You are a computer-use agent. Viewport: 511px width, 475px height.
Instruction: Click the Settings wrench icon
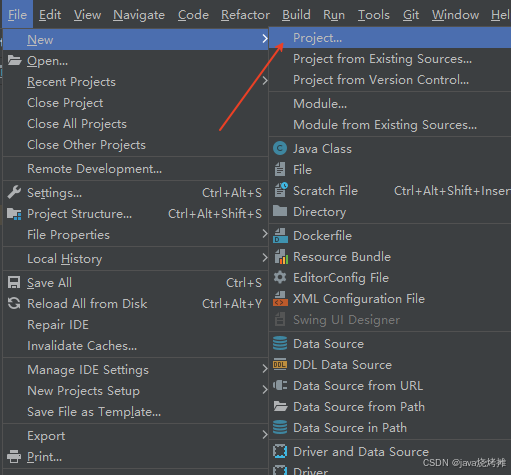click(14, 192)
